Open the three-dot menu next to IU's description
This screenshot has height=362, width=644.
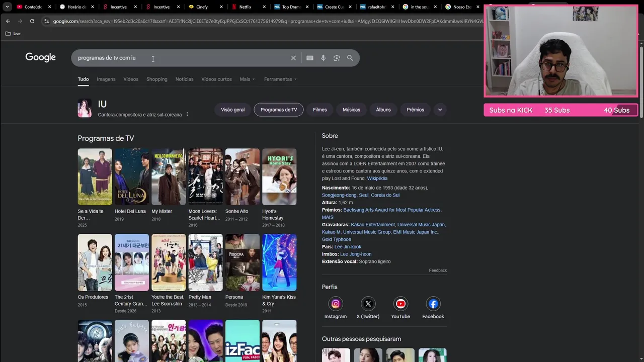pos(187,114)
